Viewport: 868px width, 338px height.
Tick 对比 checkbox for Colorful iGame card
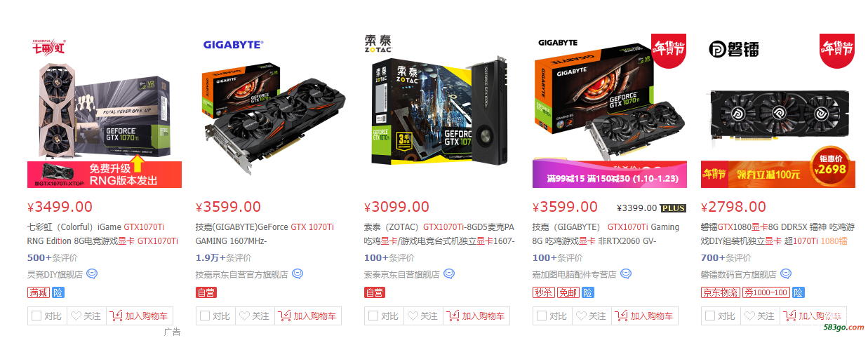pyautogui.click(x=36, y=316)
